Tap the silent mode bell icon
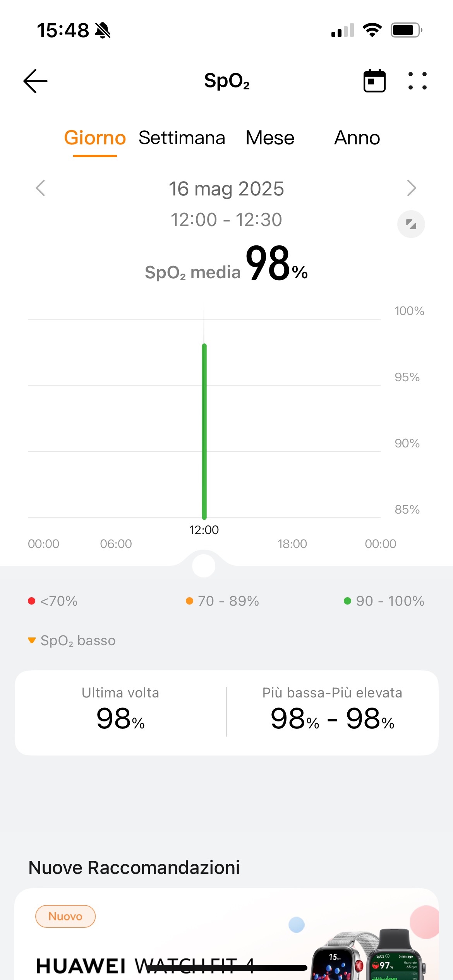Screen dimensions: 453x980 pos(103,30)
